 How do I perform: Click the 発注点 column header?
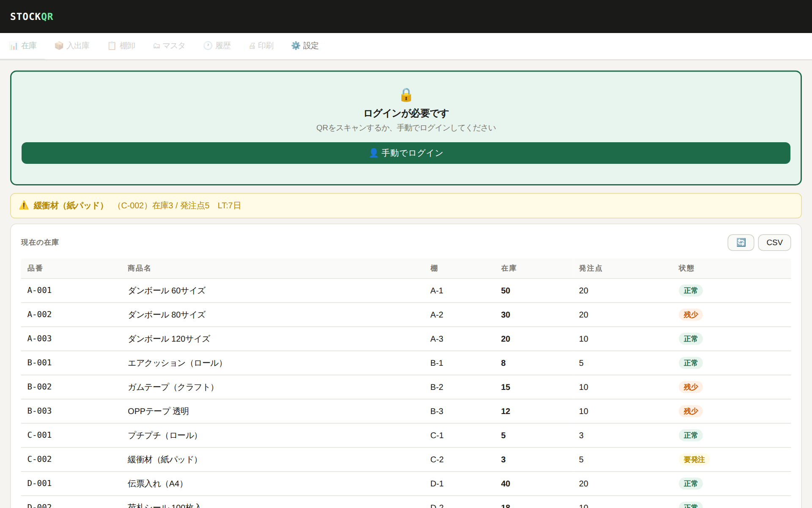coord(590,268)
